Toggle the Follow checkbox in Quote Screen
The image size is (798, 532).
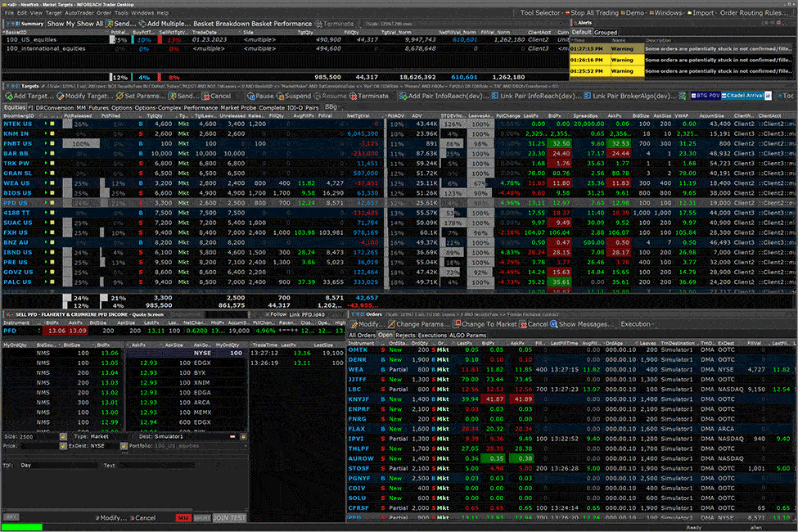pyautogui.click(x=266, y=313)
